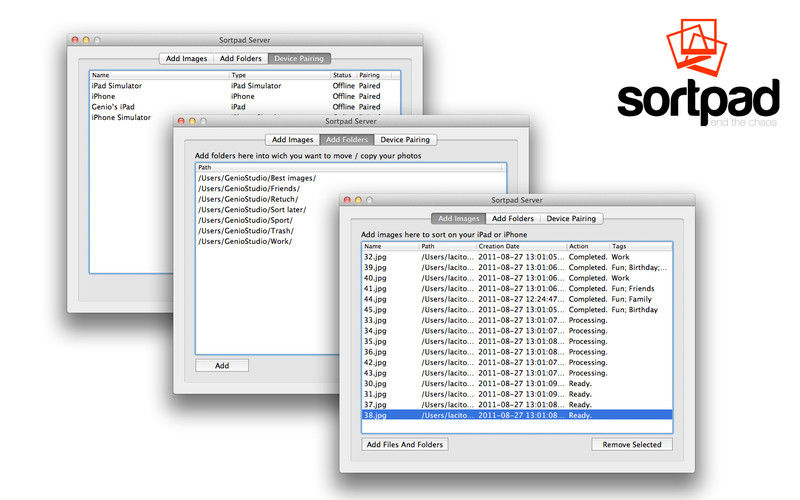Select Genio's iPad device row
800x500 pixels.
coord(244,107)
